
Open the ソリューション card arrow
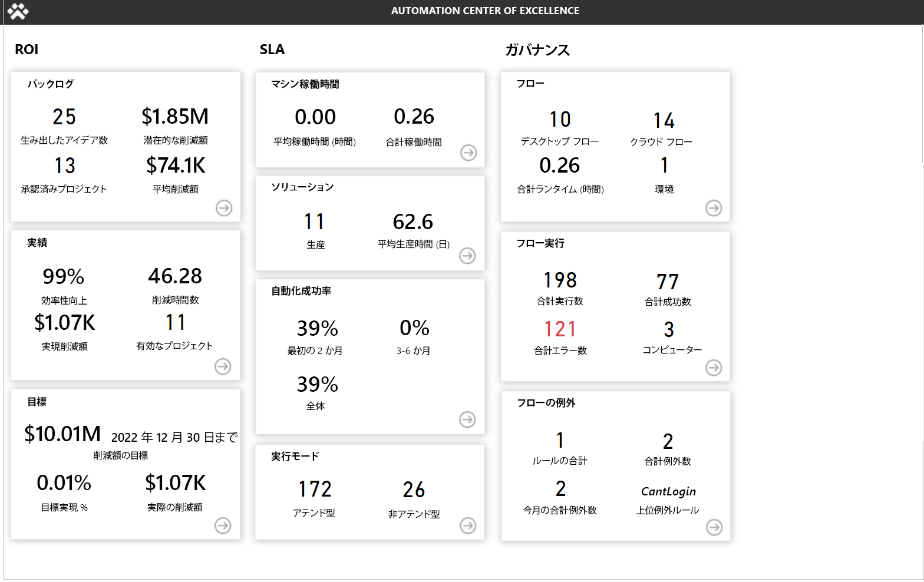click(x=467, y=256)
